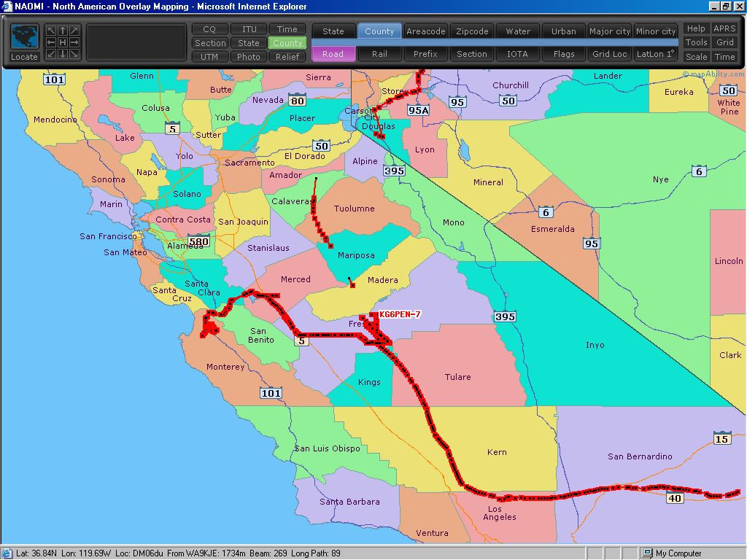Click the Locate label button
The image size is (747, 560).
pyautogui.click(x=24, y=57)
